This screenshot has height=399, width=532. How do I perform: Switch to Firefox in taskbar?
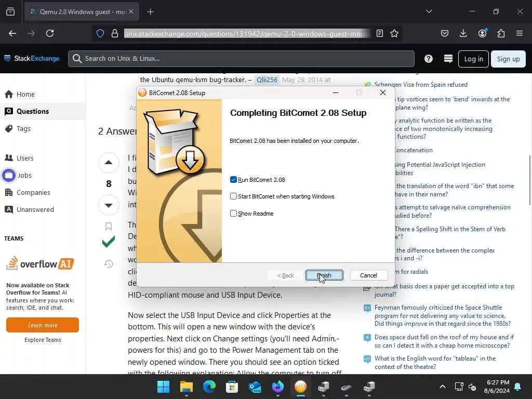[277, 387]
